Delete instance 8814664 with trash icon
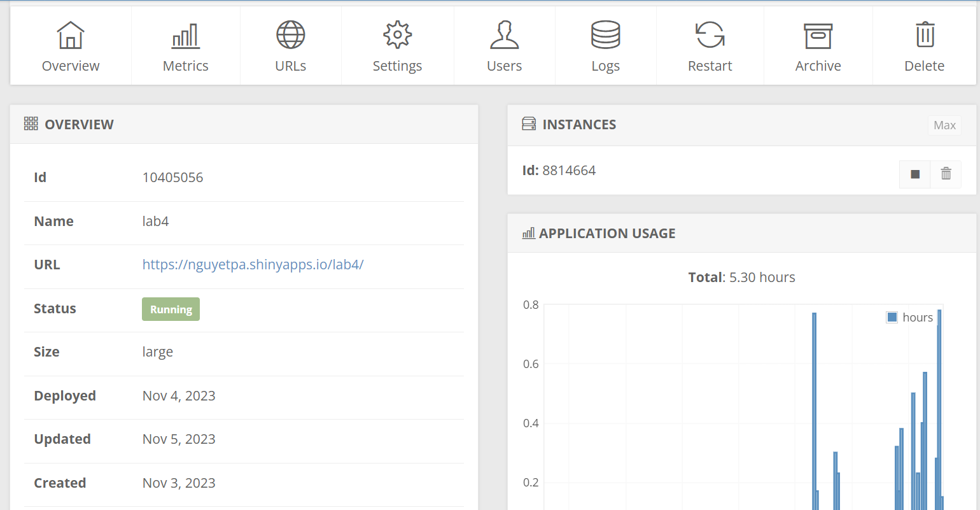Viewport: 980px width, 510px height. click(946, 174)
